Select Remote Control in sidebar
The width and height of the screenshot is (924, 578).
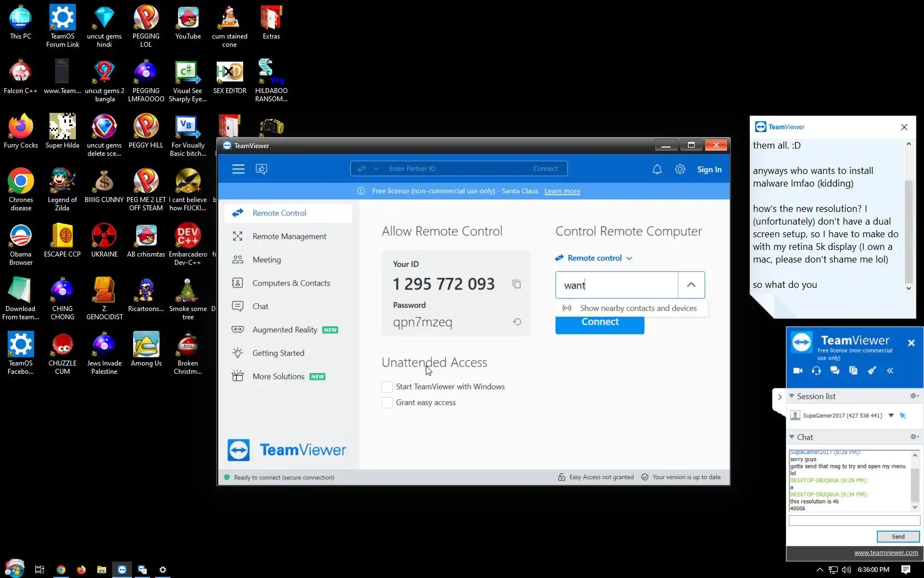click(x=288, y=213)
